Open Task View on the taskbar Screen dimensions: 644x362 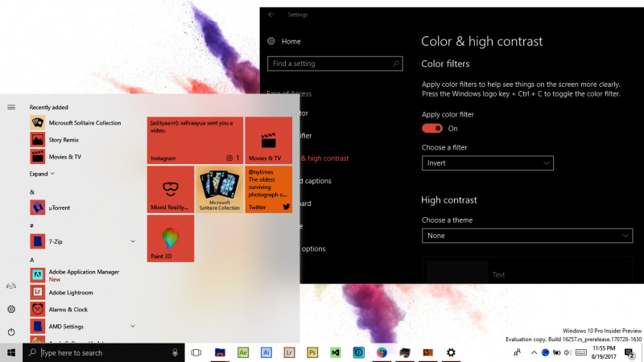click(196, 352)
